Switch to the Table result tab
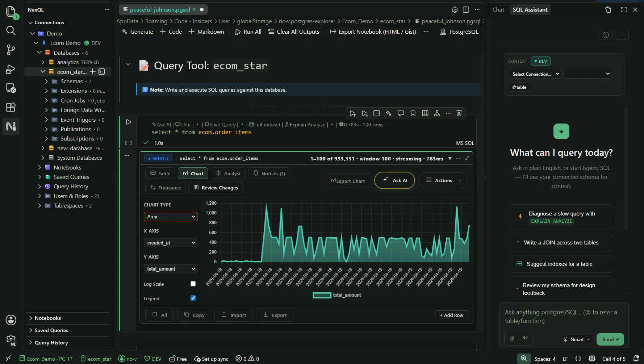This screenshot has width=644, height=364. [x=160, y=173]
